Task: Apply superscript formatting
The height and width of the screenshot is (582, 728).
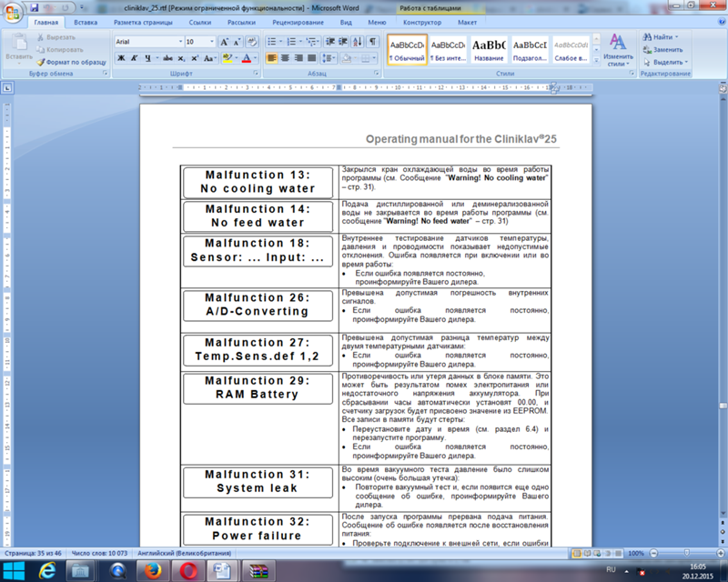Action: (195, 58)
